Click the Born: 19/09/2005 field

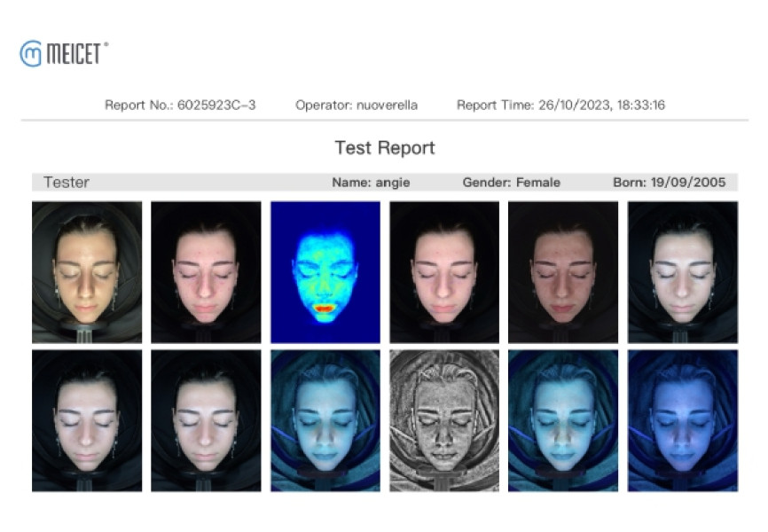coord(669,183)
